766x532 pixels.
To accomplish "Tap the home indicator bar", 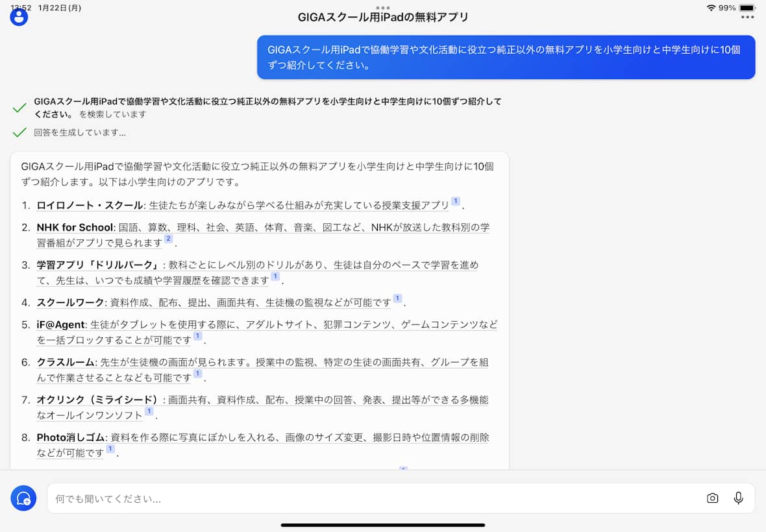I will tap(383, 525).
